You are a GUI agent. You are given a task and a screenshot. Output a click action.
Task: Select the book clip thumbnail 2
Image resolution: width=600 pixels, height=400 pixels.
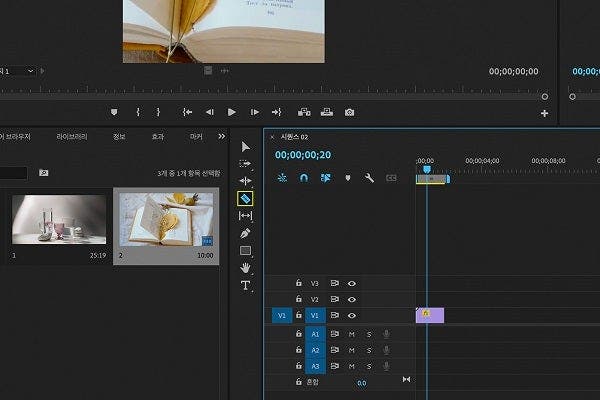click(166, 219)
